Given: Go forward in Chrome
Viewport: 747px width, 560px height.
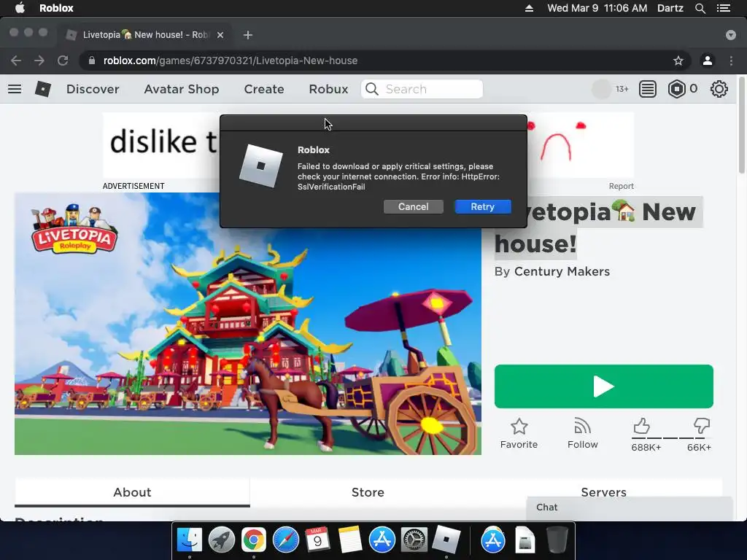Looking at the screenshot, I should (39, 61).
